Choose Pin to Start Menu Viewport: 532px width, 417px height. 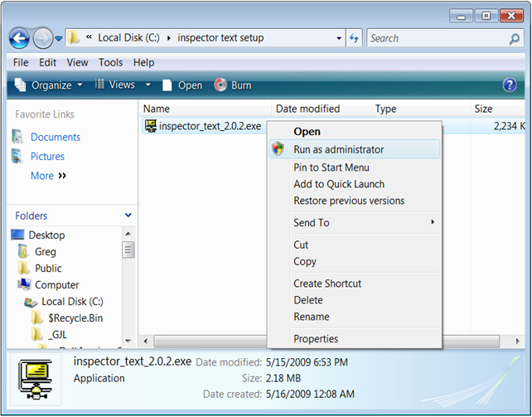pyautogui.click(x=355, y=167)
